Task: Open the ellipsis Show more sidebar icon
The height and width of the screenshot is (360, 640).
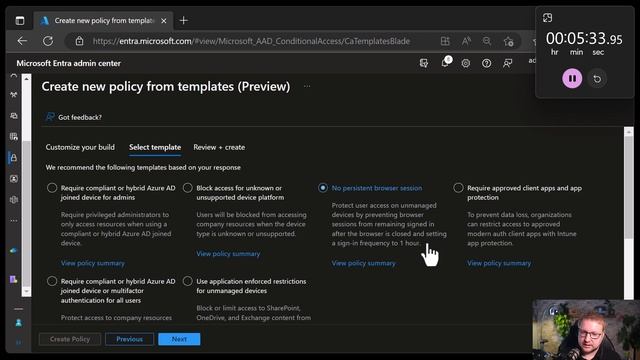Action: pos(14,220)
